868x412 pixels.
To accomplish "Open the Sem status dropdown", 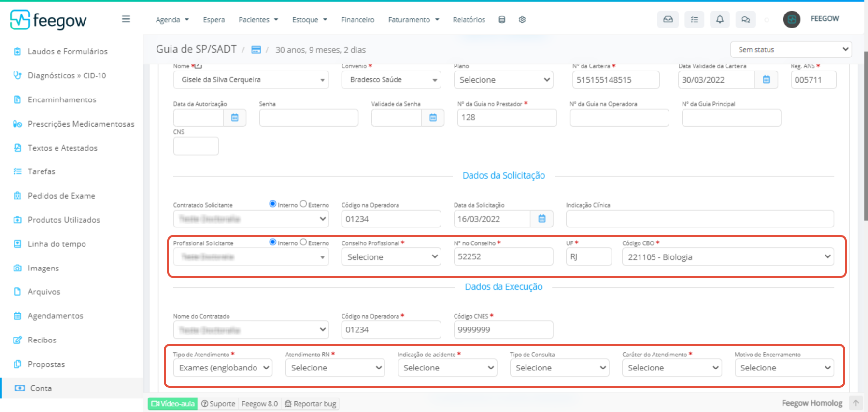I will [791, 49].
